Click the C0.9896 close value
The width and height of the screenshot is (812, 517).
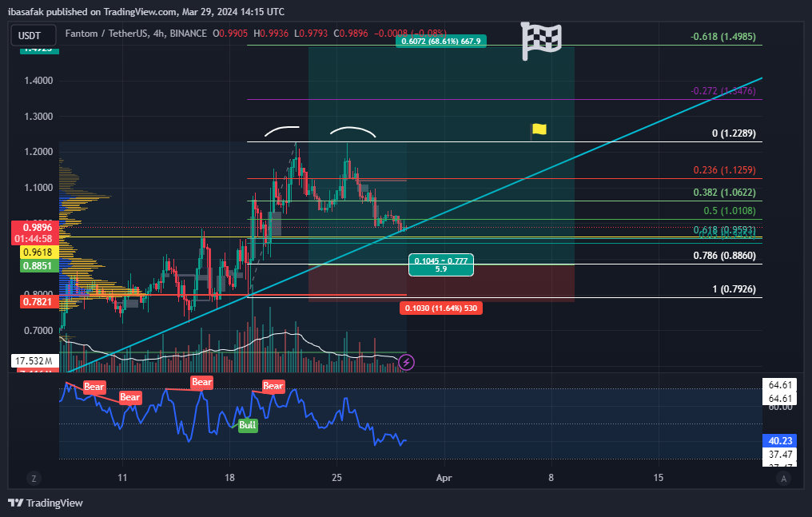pyautogui.click(x=351, y=34)
